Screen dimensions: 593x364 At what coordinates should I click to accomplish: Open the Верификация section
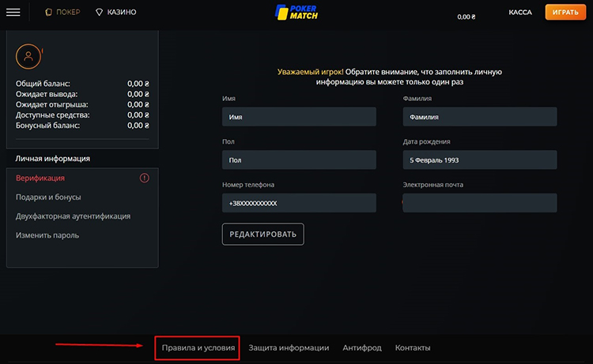pyautogui.click(x=40, y=178)
